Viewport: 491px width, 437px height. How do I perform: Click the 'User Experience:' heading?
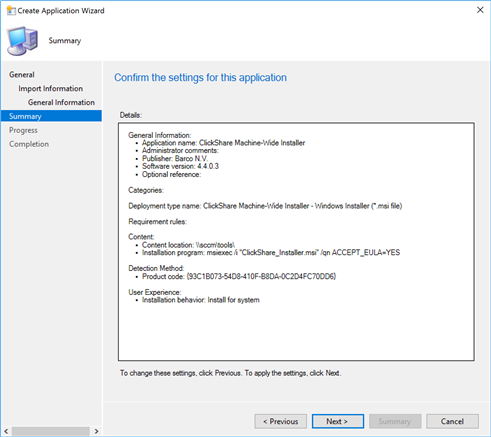tap(155, 292)
